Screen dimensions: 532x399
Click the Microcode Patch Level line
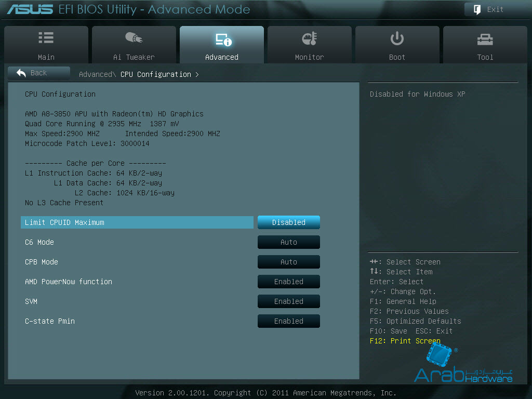[x=87, y=143]
